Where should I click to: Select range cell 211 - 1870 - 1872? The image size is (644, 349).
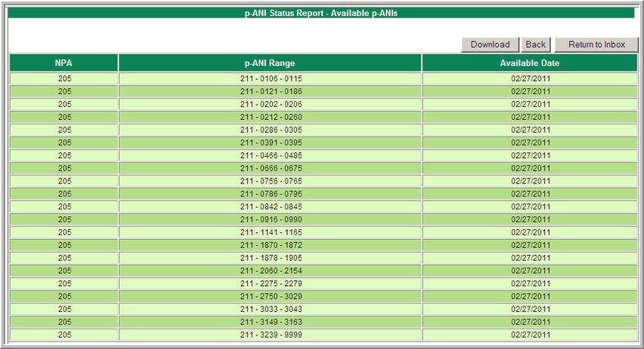point(270,245)
